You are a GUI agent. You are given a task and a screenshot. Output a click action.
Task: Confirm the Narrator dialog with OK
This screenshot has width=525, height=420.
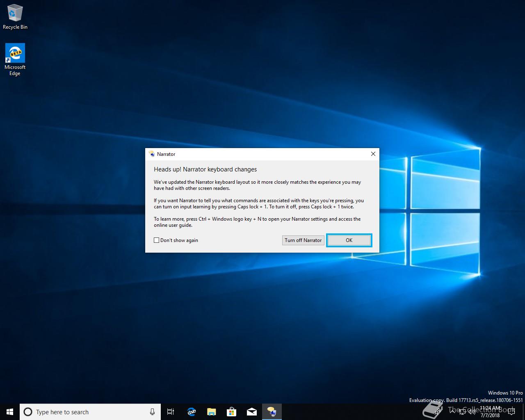tap(349, 240)
